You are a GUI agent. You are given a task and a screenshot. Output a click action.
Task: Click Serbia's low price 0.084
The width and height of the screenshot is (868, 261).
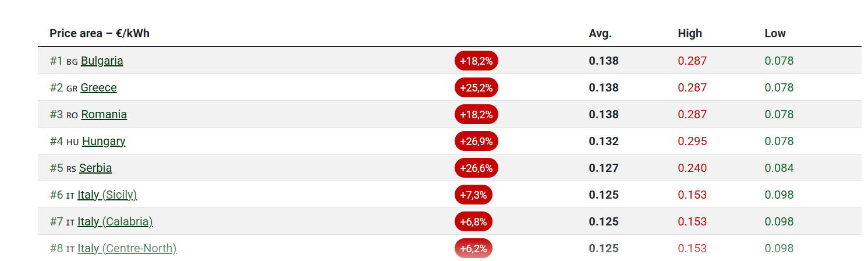coord(779,168)
